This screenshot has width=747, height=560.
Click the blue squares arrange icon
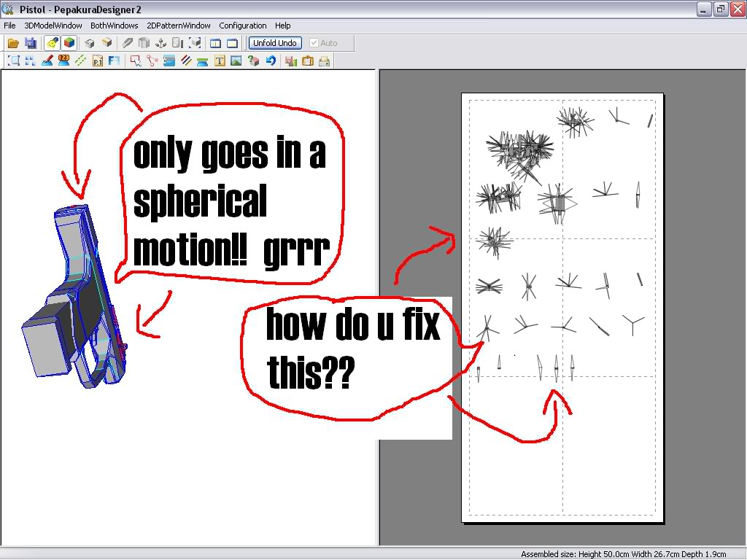[31, 61]
